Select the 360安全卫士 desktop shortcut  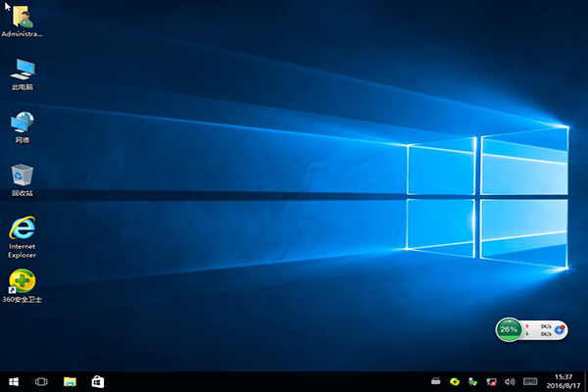tap(23, 286)
